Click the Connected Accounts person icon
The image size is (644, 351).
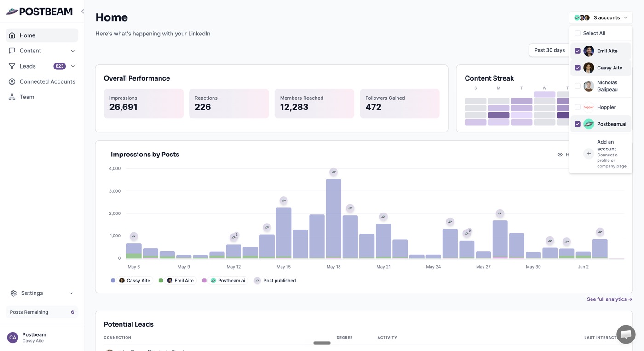(12, 81)
